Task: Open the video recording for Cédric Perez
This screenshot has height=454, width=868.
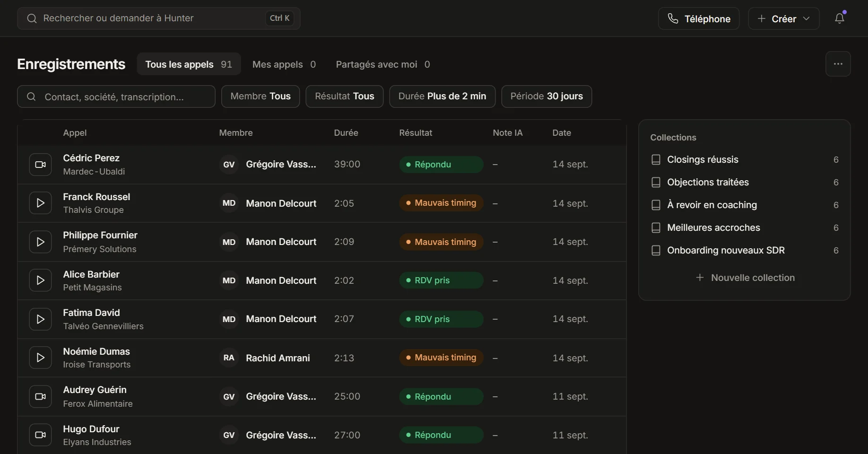Action: (x=40, y=165)
